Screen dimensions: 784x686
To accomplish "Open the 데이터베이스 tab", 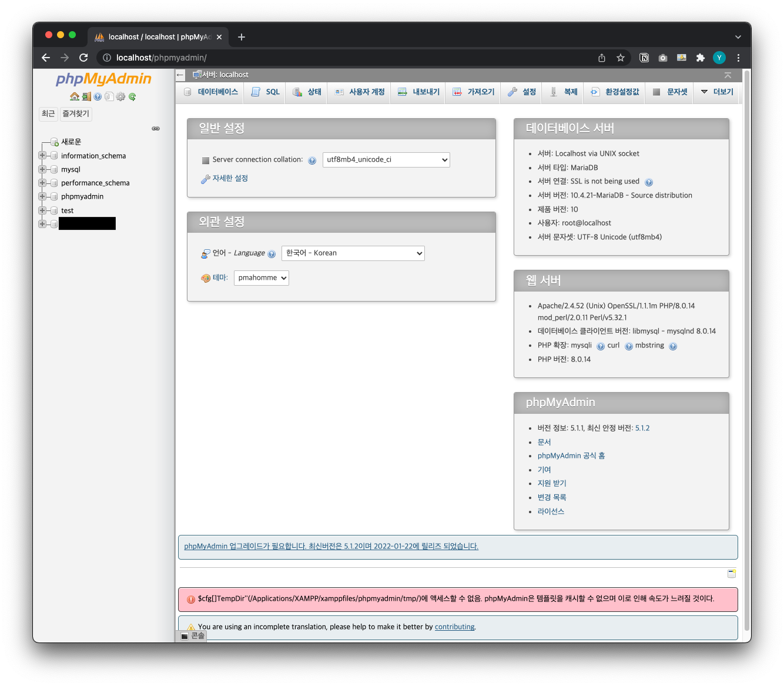I will pos(212,92).
